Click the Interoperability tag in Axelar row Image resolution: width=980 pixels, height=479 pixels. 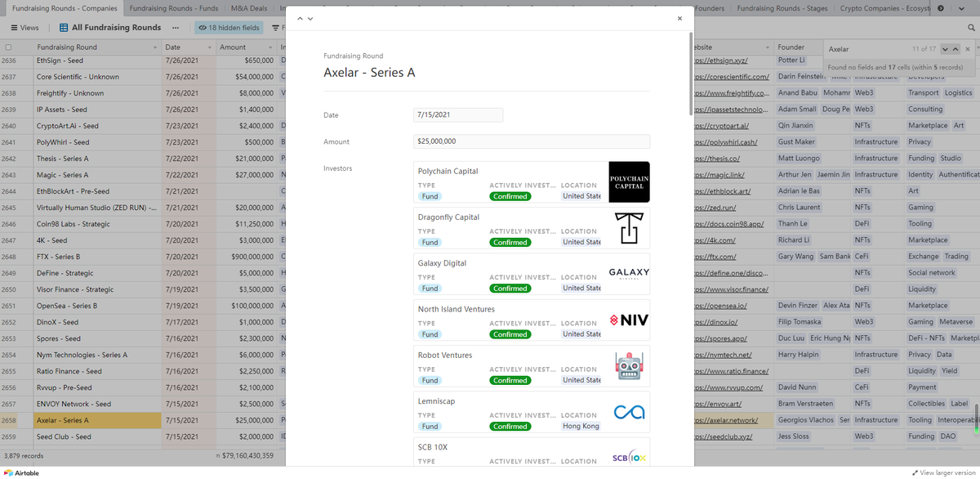pos(959,420)
